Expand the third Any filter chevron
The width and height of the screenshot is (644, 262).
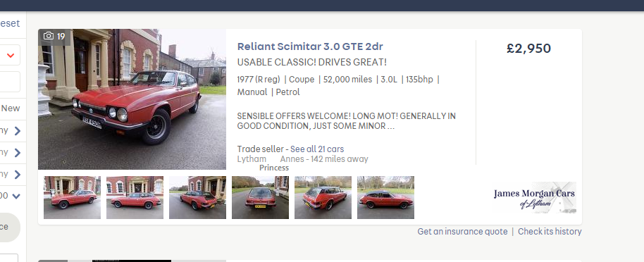click(17, 175)
